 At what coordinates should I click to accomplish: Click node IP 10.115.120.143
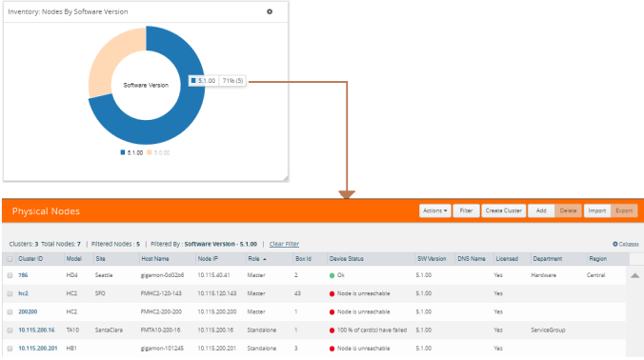pyautogui.click(x=217, y=293)
